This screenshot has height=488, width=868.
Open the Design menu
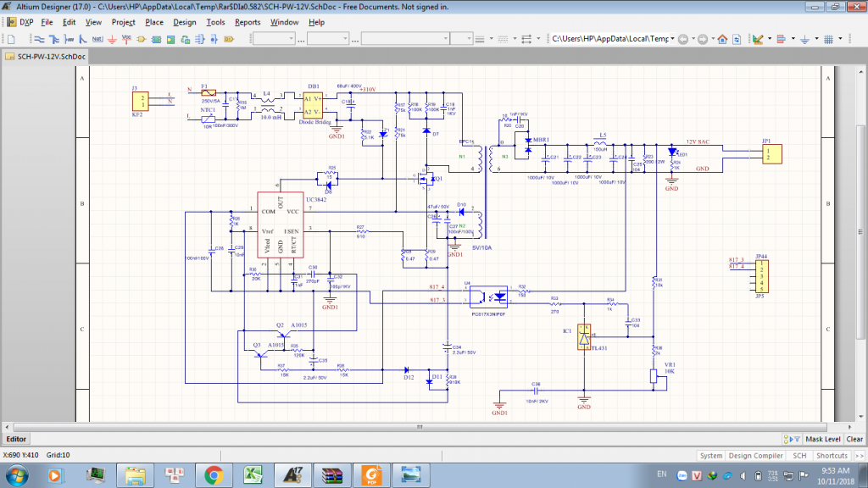pos(184,22)
